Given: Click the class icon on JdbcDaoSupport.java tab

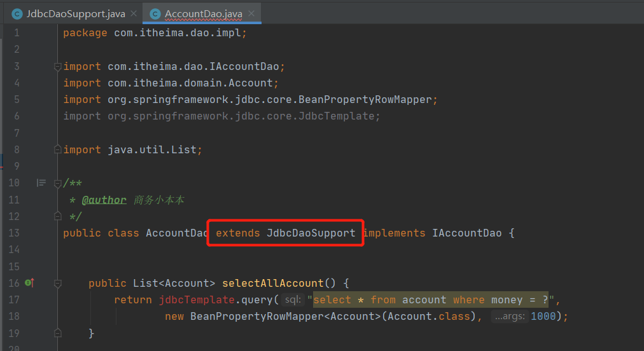Looking at the screenshot, I should tap(17, 15).
